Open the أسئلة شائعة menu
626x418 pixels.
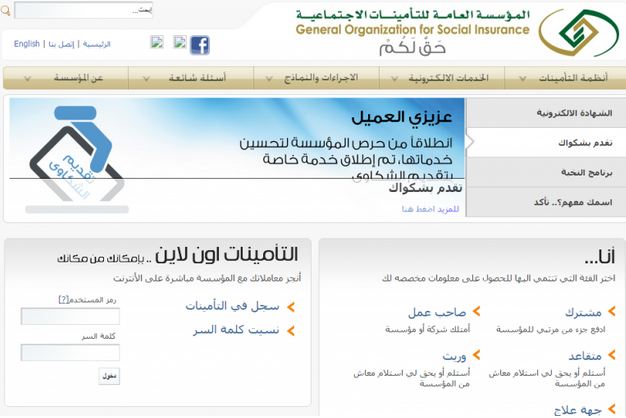[x=199, y=77]
